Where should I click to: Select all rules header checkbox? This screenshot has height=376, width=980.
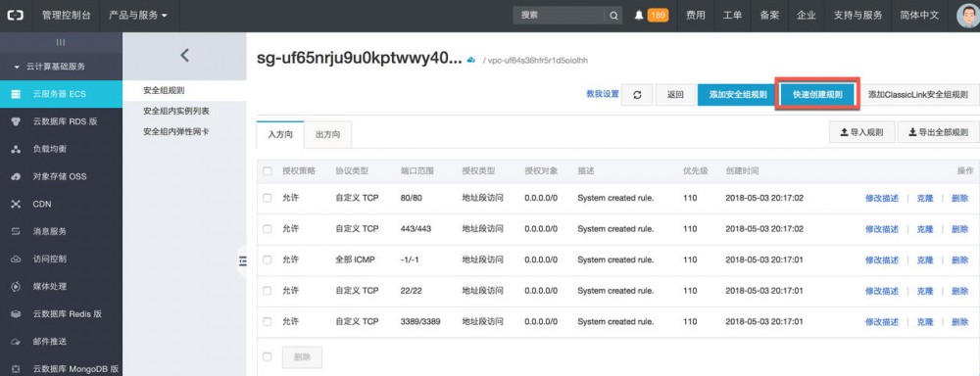(x=268, y=171)
